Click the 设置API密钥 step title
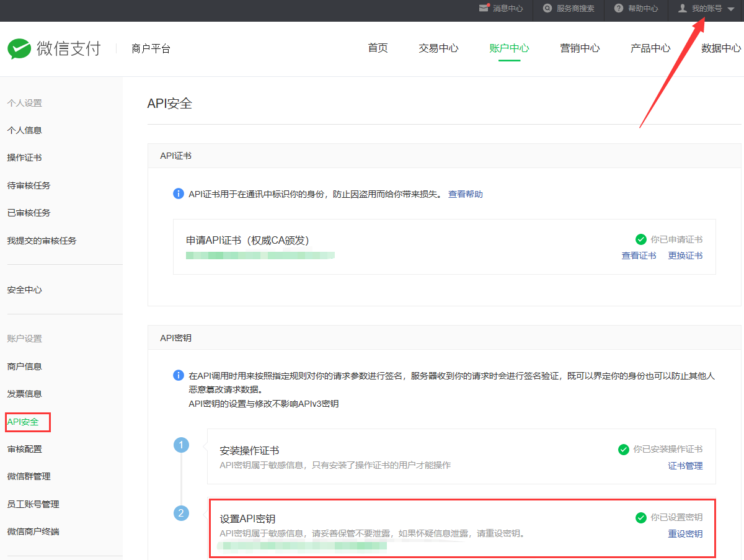Screen dimensions: 744x560 (x=247, y=518)
